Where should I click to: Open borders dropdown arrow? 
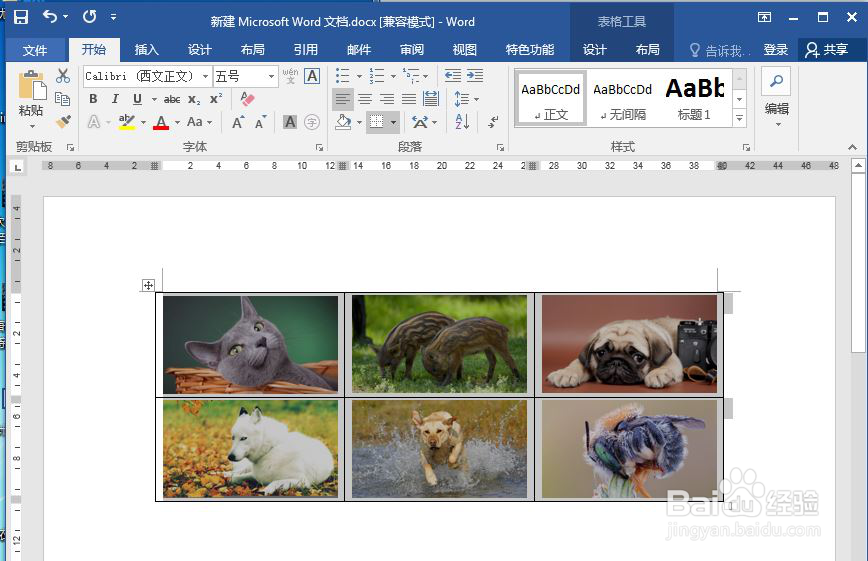coord(394,122)
